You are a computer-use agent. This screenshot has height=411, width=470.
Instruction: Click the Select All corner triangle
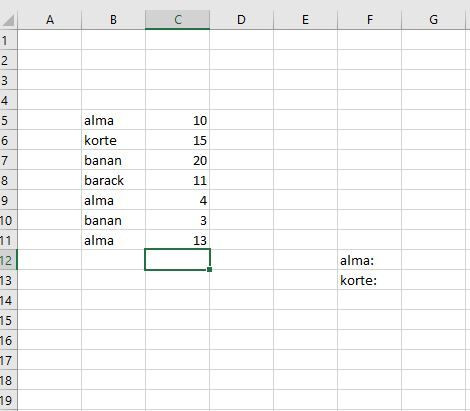coord(9,20)
